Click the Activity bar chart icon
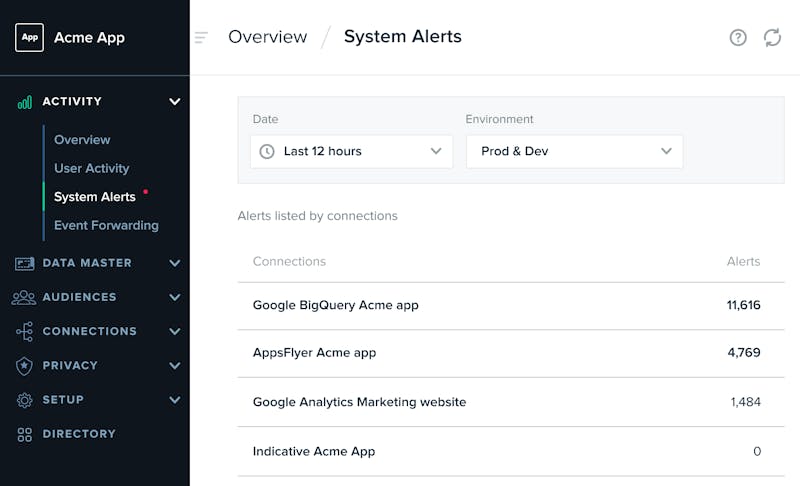 24,102
